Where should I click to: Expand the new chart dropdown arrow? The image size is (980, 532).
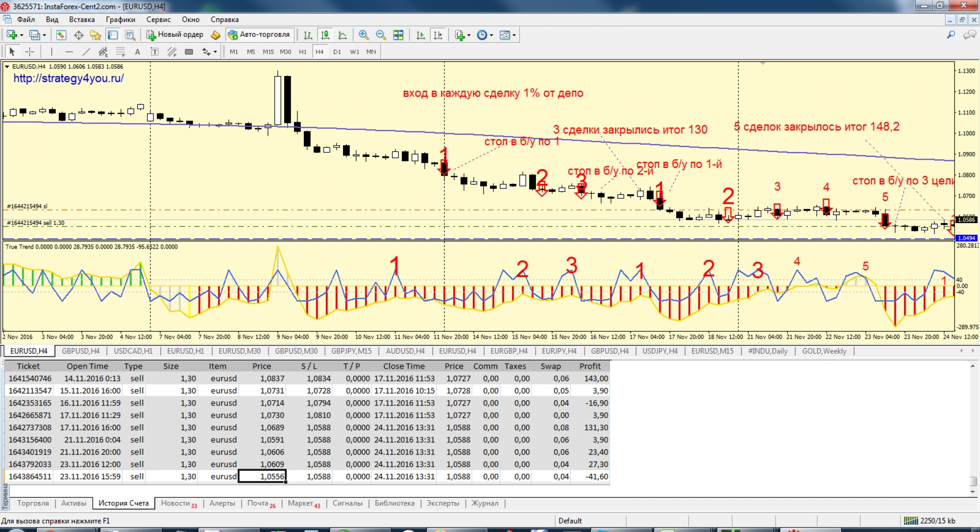21,35
